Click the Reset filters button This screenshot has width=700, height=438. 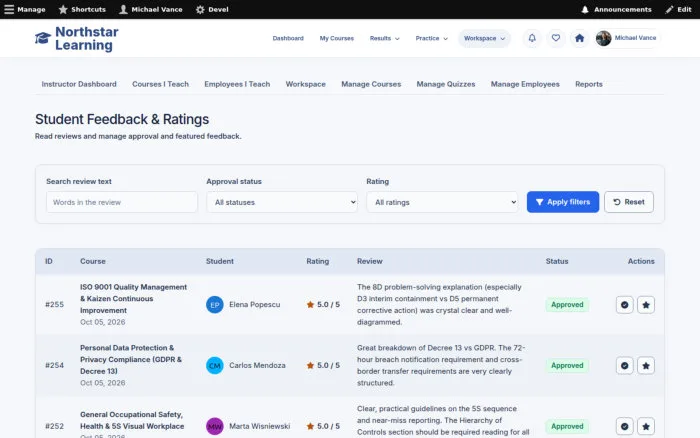[x=629, y=202]
